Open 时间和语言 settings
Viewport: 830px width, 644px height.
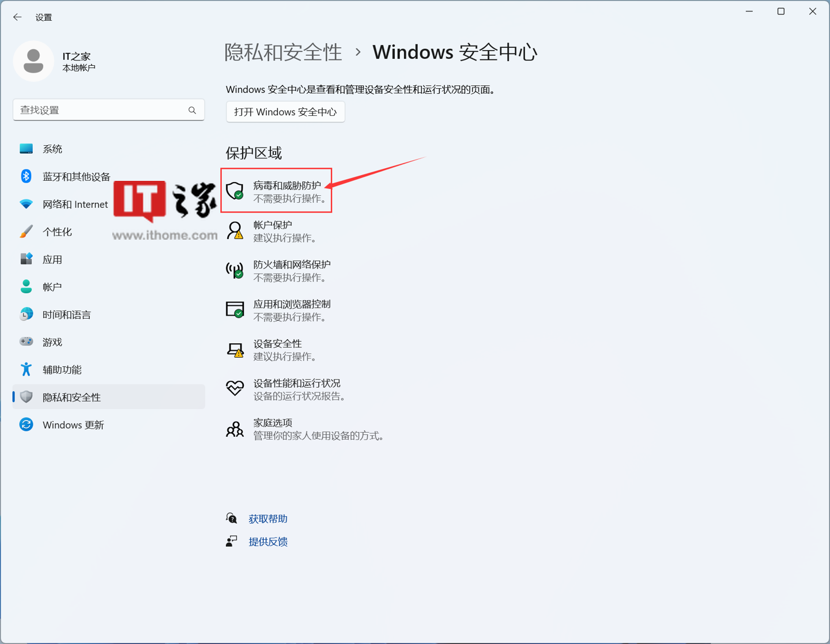pos(109,314)
